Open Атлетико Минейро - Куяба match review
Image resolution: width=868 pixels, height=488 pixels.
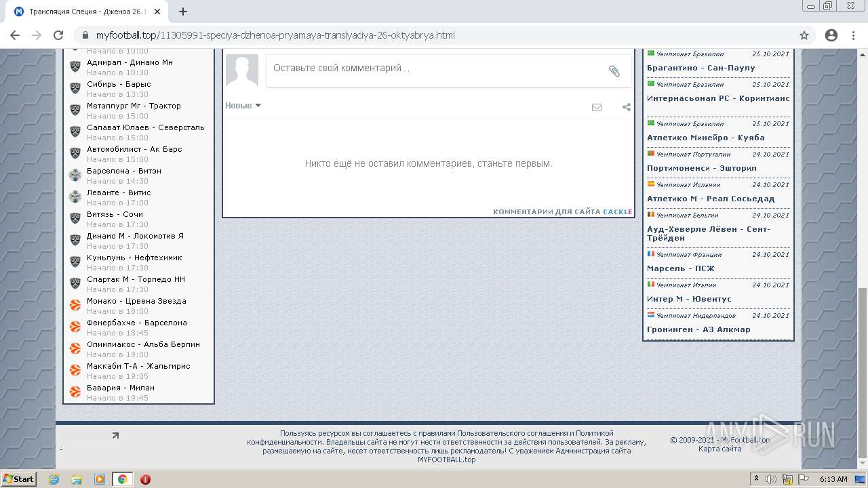click(706, 138)
